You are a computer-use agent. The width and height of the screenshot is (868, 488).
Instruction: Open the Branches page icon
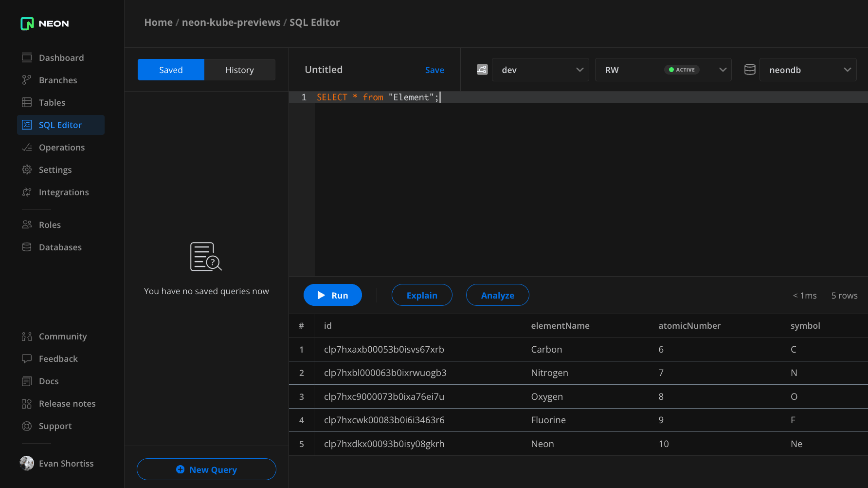click(27, 80)
